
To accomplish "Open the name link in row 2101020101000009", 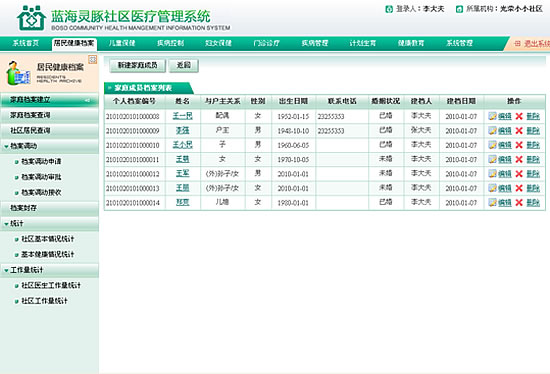I will click(x=182, y=130).
